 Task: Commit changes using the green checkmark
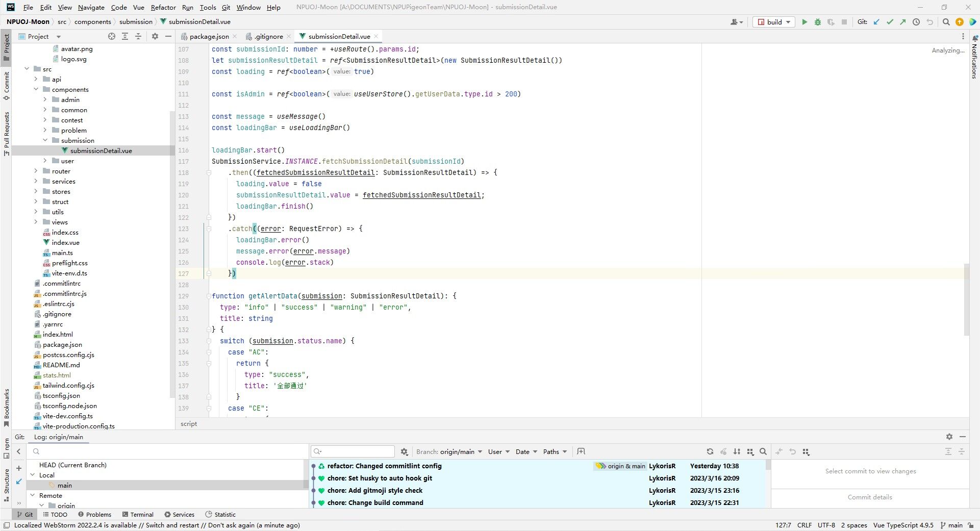(x=890, y=22)
